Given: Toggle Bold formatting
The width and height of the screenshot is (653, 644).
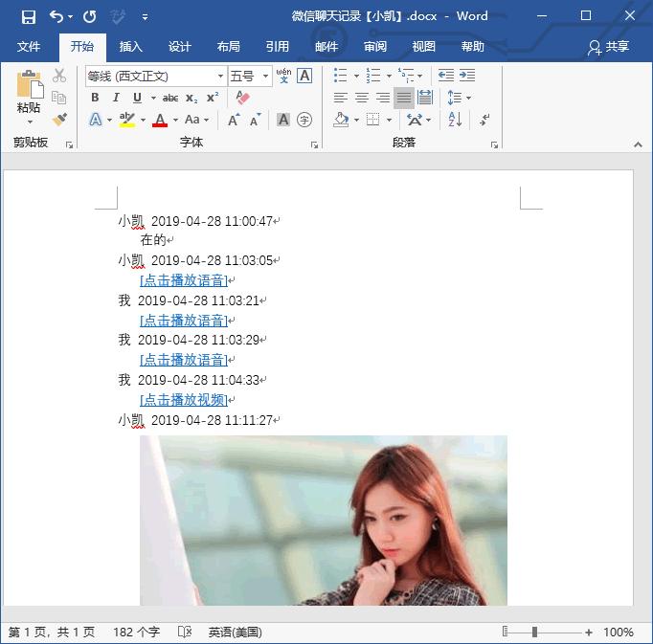Looking at the screenshot, I should [x=95, y=98].
